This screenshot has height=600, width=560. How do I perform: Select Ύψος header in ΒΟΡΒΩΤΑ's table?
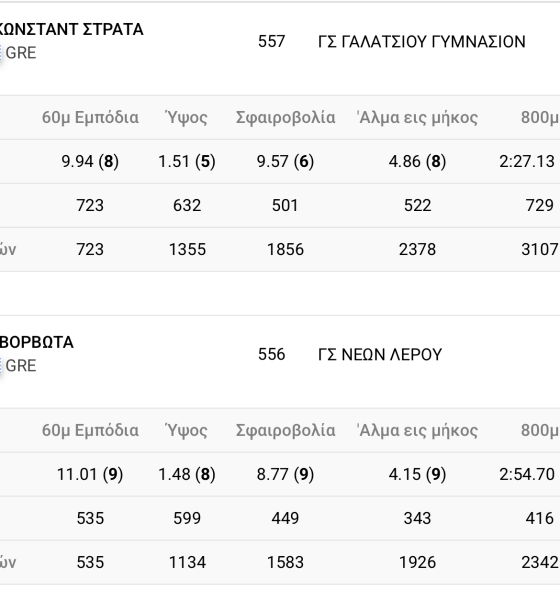pyautogui.click(x=186, y=431)
